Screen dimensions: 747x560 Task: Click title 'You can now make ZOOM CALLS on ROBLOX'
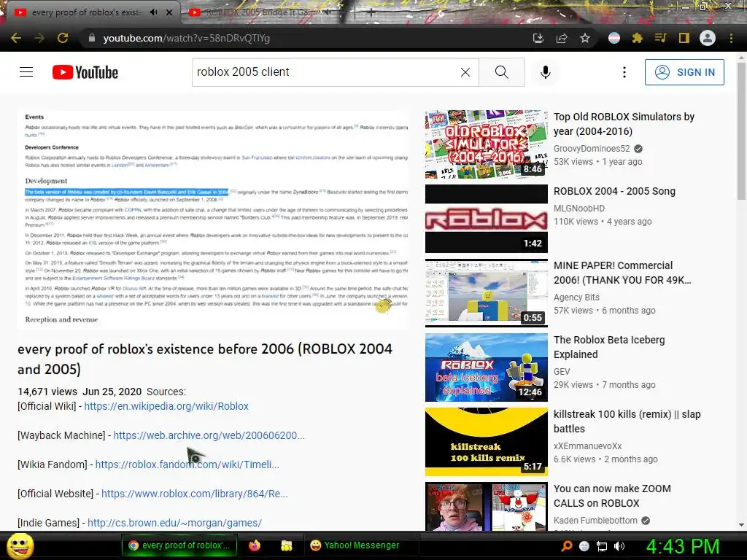[x=612, y=496]
